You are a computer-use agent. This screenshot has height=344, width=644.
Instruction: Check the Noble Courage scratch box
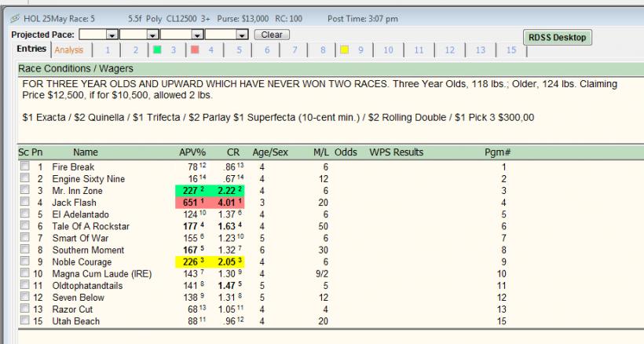point(25,261)
